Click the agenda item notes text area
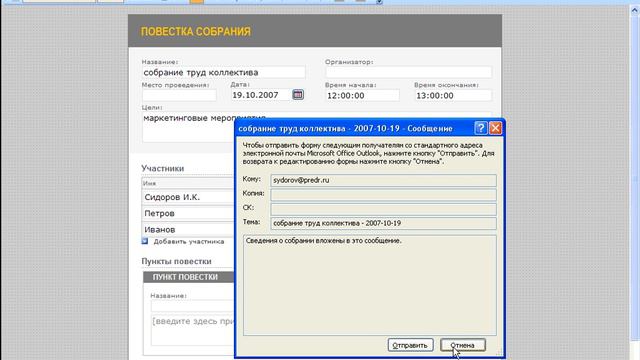 193,330
